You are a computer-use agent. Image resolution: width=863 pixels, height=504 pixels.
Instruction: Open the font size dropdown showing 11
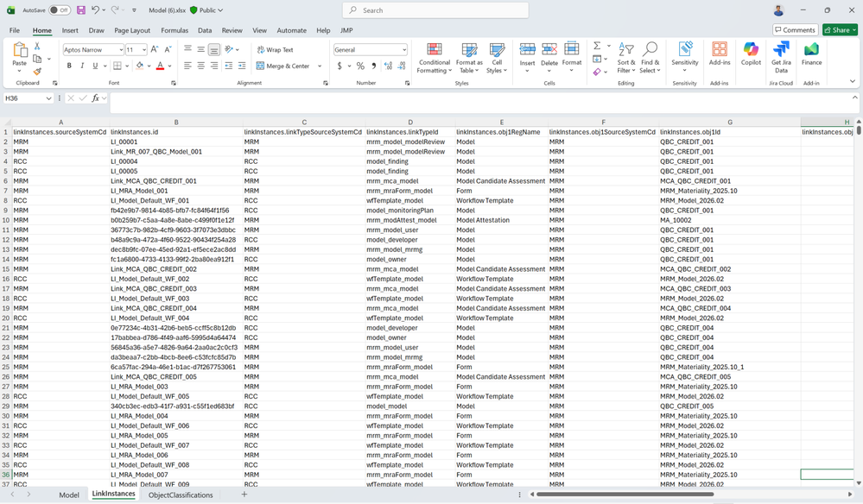coord(144,49)
